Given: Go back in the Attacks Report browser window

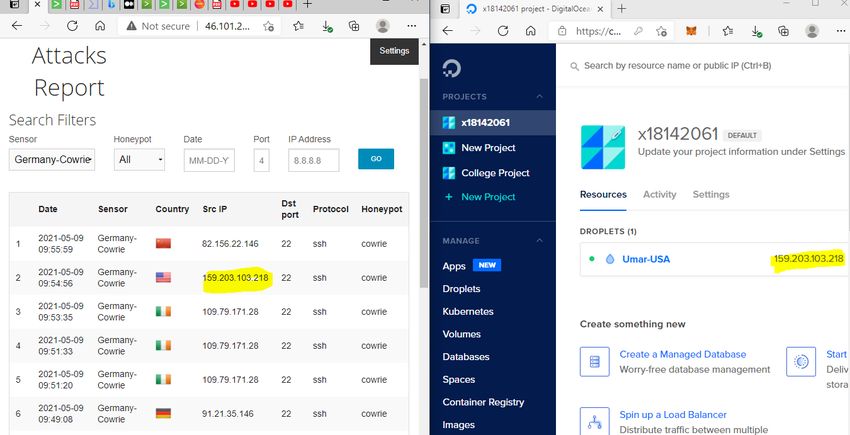Looking at the screenshot, I should pos(17,26).
